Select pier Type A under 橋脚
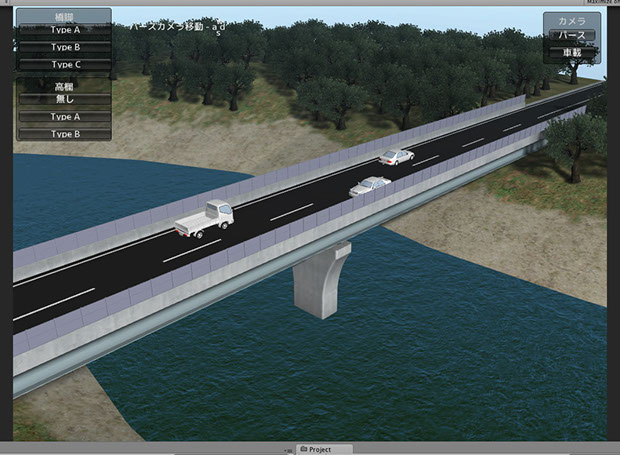The height and width of the screenshot is (455, 620). coord(65,31)
